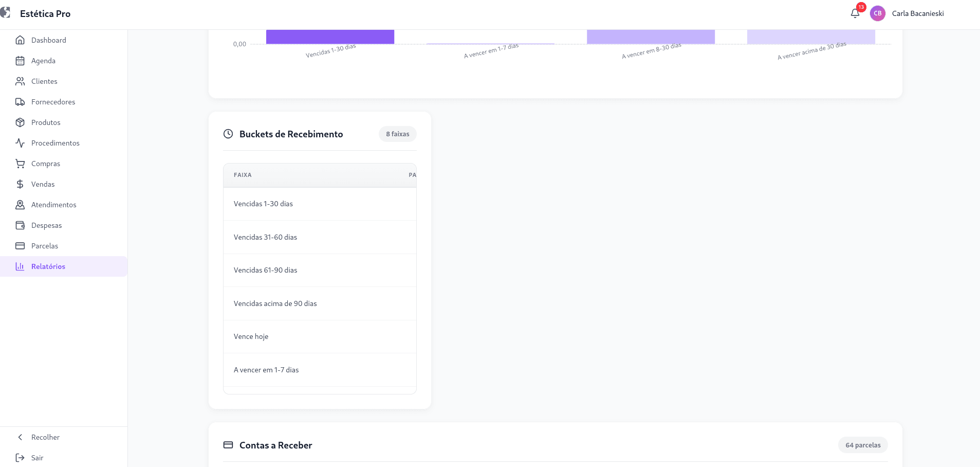Click the Agenda calendar icon
The width and height of the screenshot is (980, 467).
[20, 61]
